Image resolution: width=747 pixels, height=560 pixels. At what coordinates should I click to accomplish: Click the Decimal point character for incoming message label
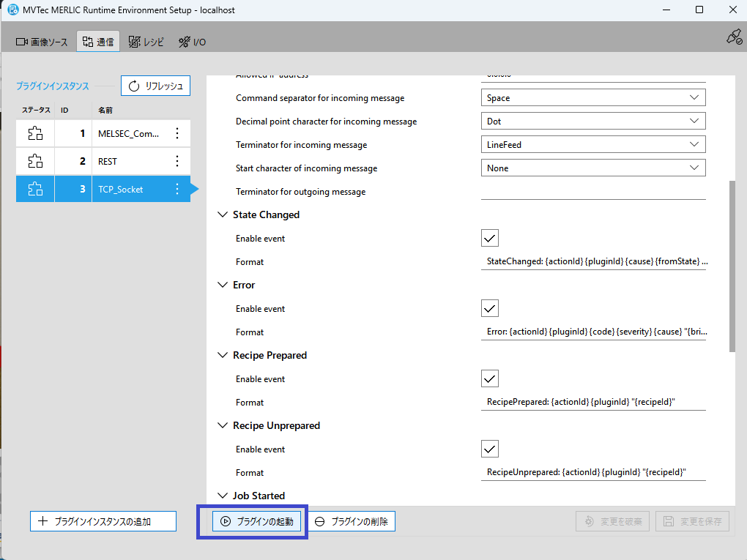pos(327,122)
